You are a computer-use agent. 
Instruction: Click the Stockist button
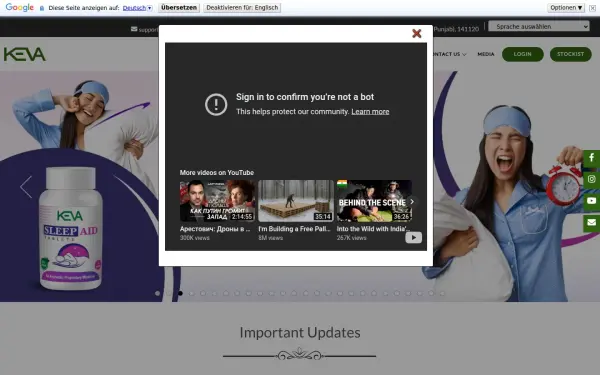click(570, 54)
